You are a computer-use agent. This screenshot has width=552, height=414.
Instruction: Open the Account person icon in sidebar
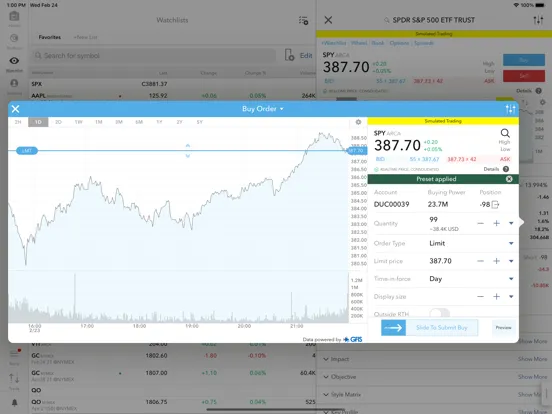pos(14,83)
